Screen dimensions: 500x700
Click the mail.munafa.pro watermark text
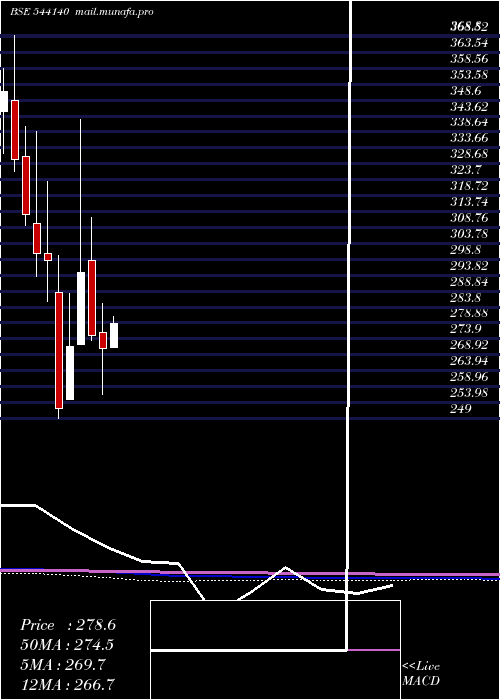pyautogui.click(x=114, y=12)
